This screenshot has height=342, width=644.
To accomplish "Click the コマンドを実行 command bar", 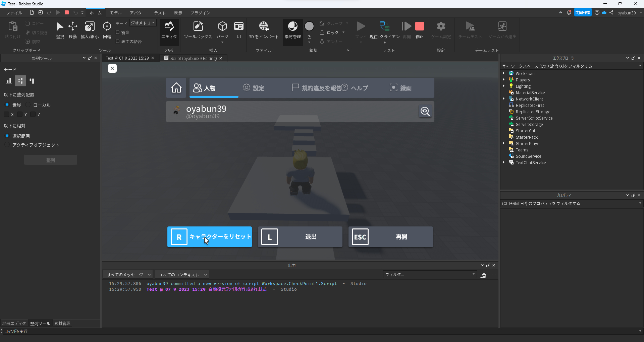I will [321, 331].
